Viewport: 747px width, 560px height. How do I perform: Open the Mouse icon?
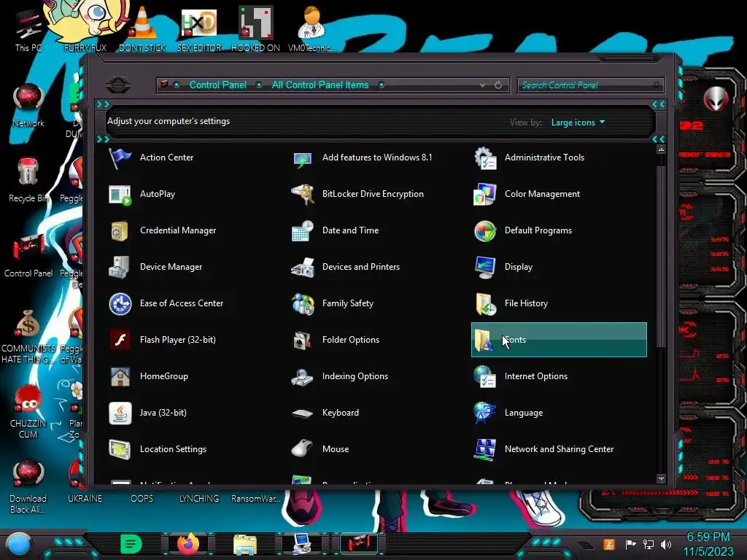point(302,449)
